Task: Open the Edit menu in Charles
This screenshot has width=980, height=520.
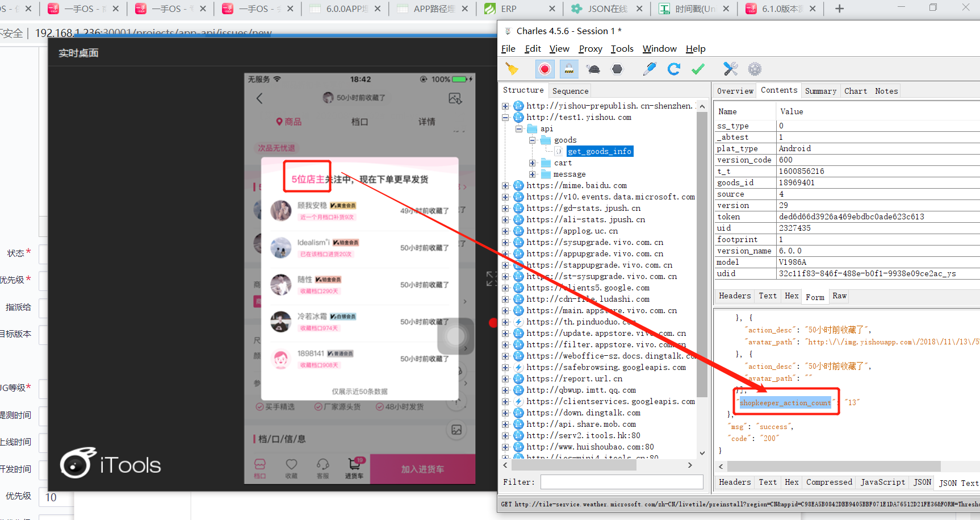Action: click(533, 49)
